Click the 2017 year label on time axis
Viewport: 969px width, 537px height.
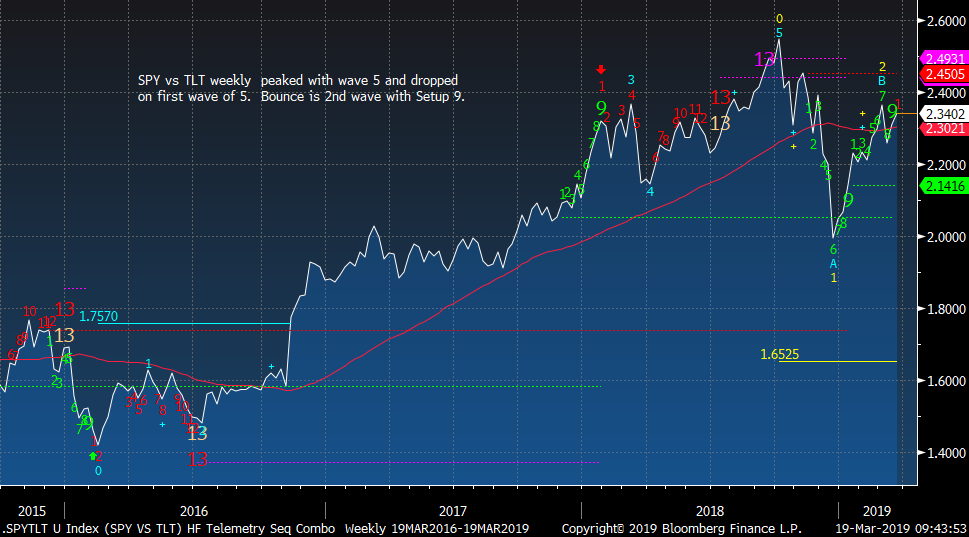pyautogui.click(x=453, y=511)
